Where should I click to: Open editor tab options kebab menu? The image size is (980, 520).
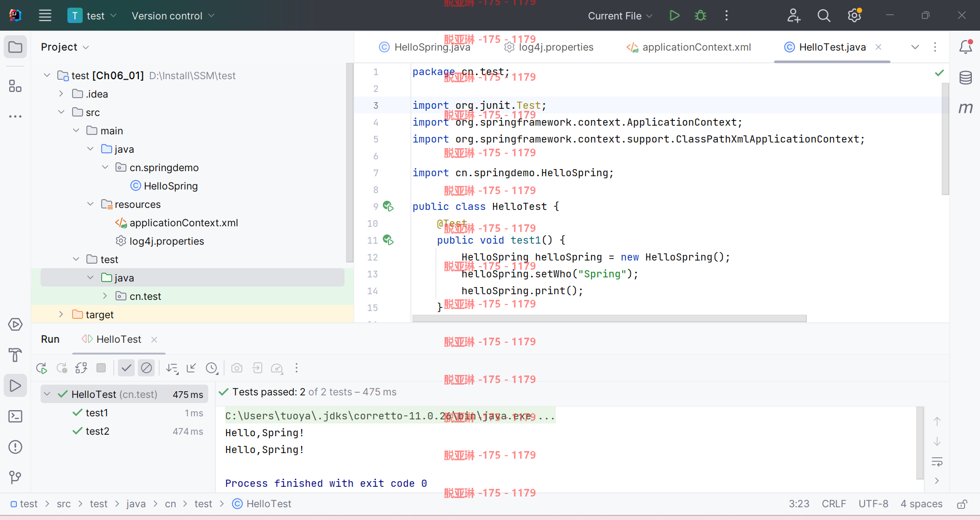935,47
